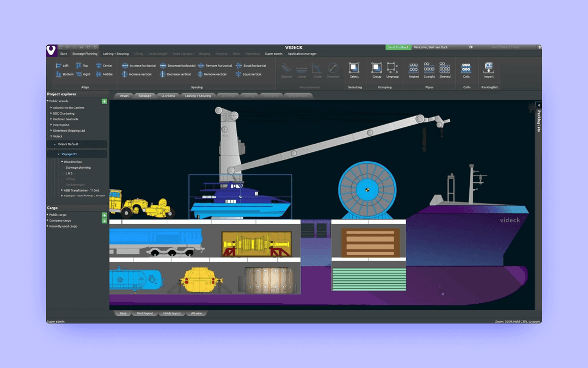Pick the Straight pipes icon

429,68
